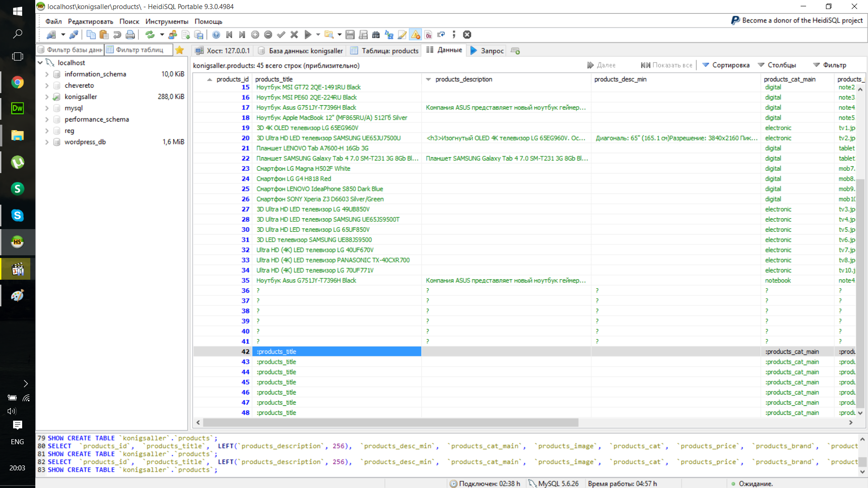
Task: Jump to first row icon
Action: pos(229,35)
